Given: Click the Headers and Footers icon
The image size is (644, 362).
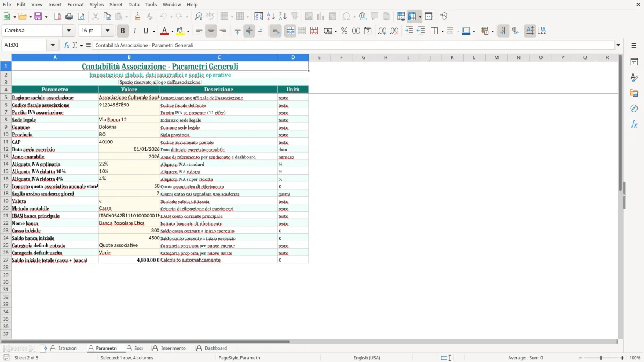Looking at the screenshot, I should [386, 17].
